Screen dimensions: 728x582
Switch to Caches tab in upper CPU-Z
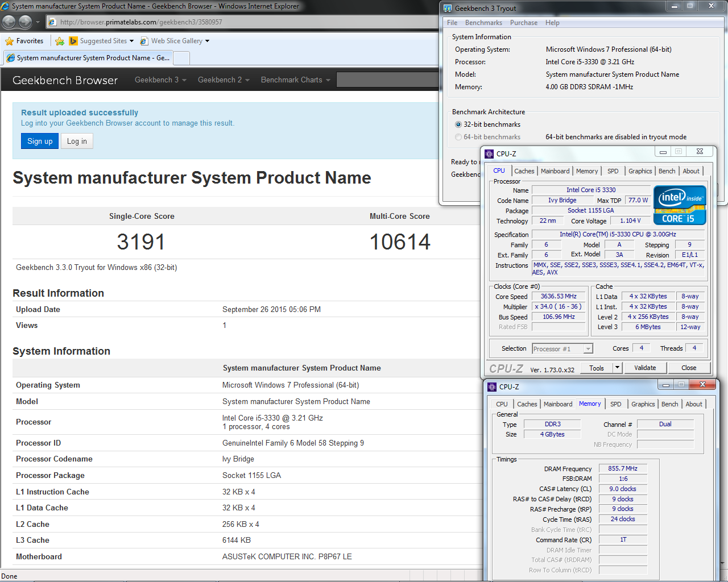point(524,171)
